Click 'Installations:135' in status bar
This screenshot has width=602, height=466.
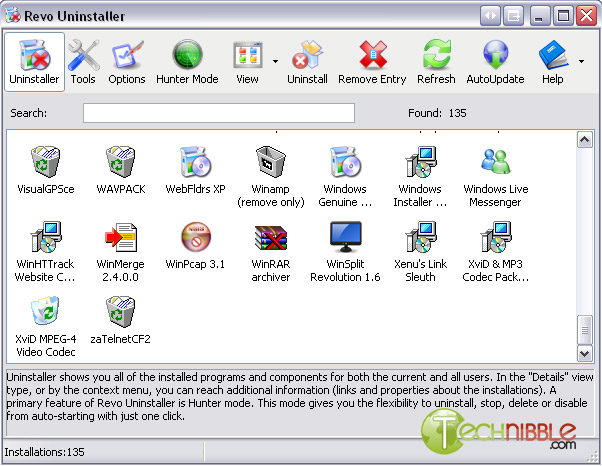tap(45, 452)
